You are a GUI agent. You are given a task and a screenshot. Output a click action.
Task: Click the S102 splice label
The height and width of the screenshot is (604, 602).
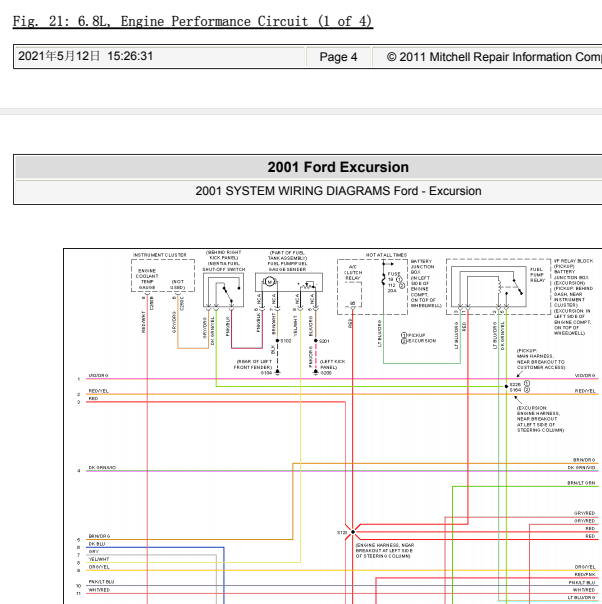point(286,341)
